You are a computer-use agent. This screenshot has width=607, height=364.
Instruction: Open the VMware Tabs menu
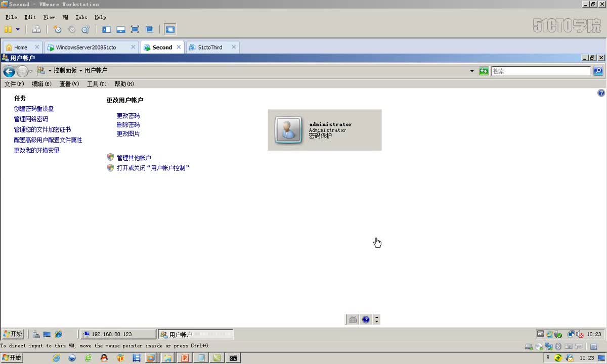tap(81, 17)
